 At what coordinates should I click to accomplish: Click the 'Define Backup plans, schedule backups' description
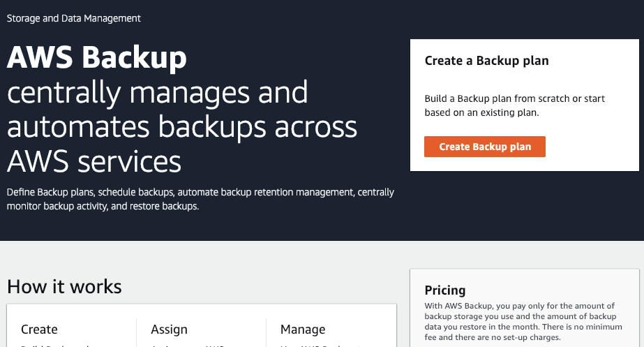[200, 199]
